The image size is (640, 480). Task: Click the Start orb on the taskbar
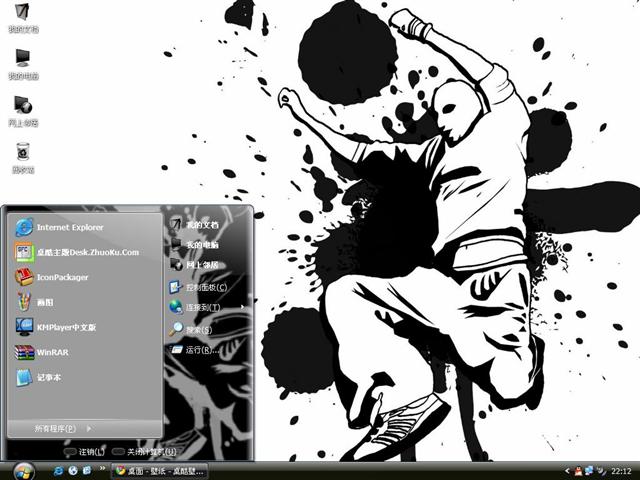click(24, 471)
